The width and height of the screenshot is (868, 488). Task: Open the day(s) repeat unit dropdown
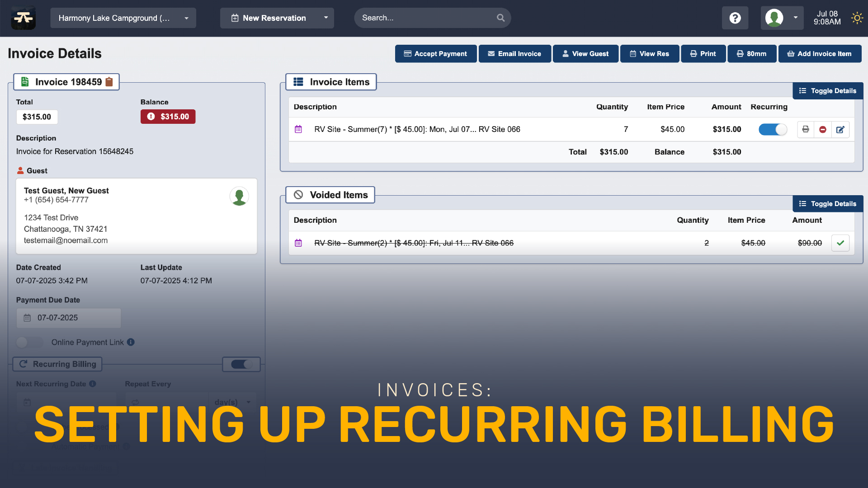[x=232, y=402]
